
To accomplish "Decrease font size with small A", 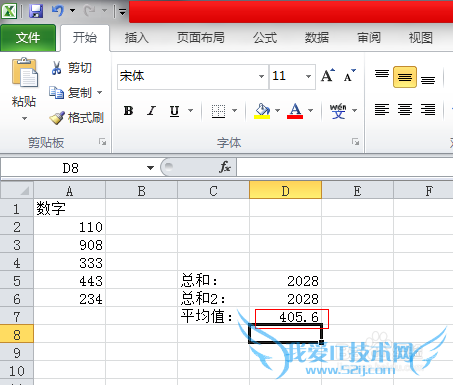I will point(349,76).
